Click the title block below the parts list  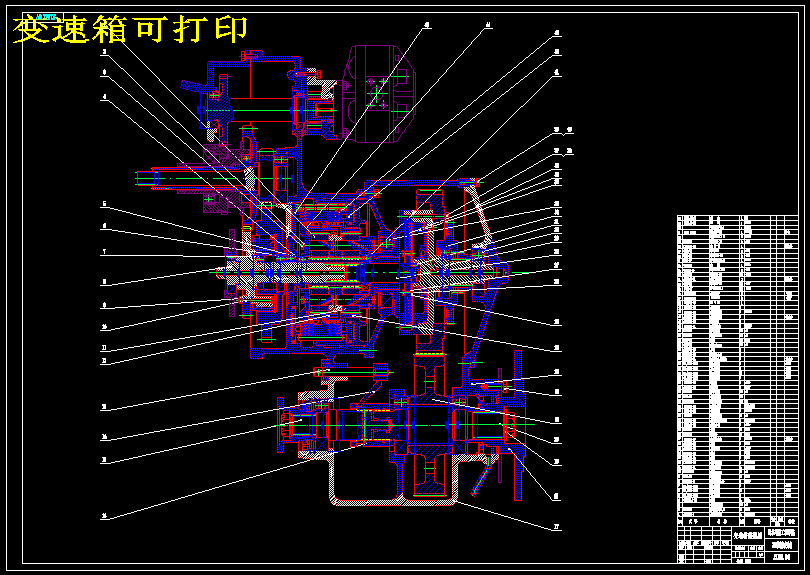(x=738, y=544)
